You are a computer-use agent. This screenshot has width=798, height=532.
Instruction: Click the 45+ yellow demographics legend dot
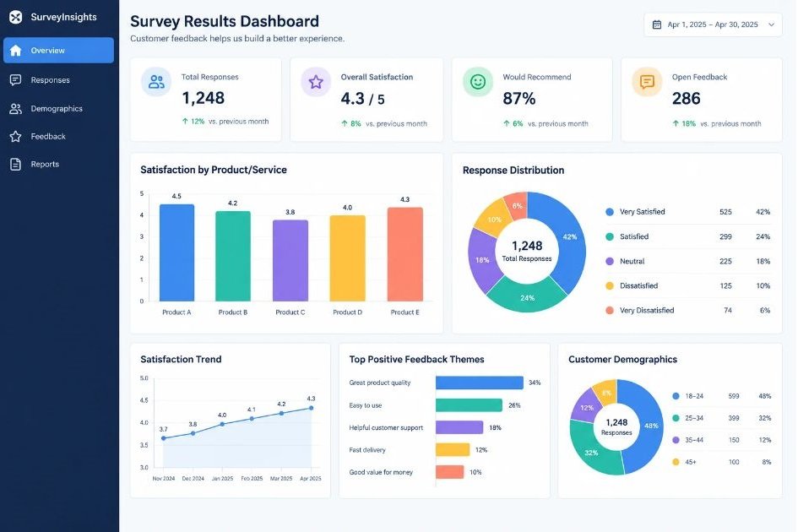pyautogui.click(x=676, y=462)
